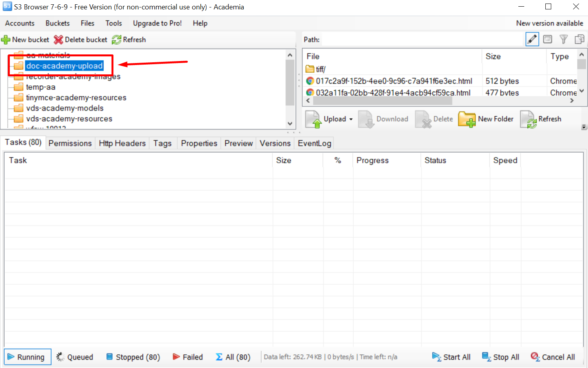Select the temp-aa bucket

pyautogui.click(x=41, y=87)
